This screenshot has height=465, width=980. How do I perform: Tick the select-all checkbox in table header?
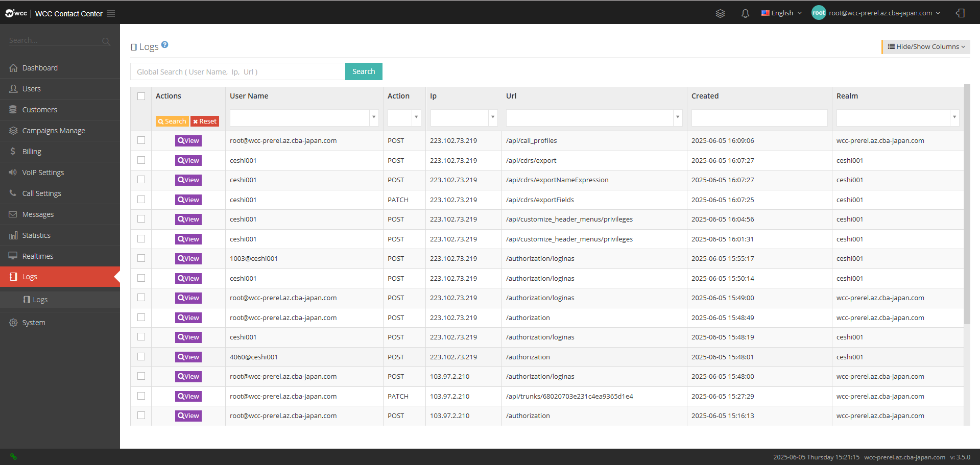coord(141,96)
